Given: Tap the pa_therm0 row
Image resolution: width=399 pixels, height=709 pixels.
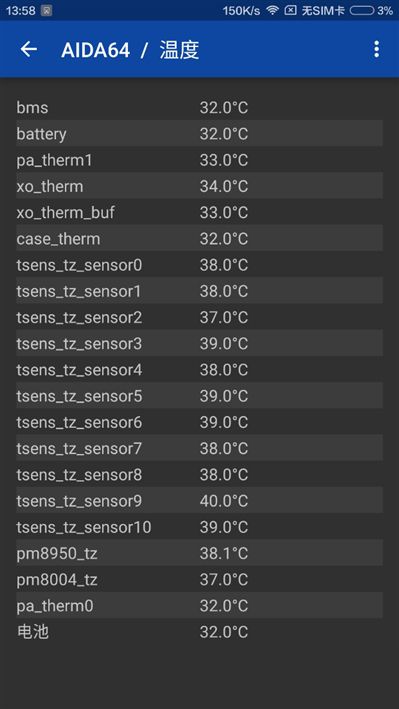Looking at the screenshot, I should 200,606.
